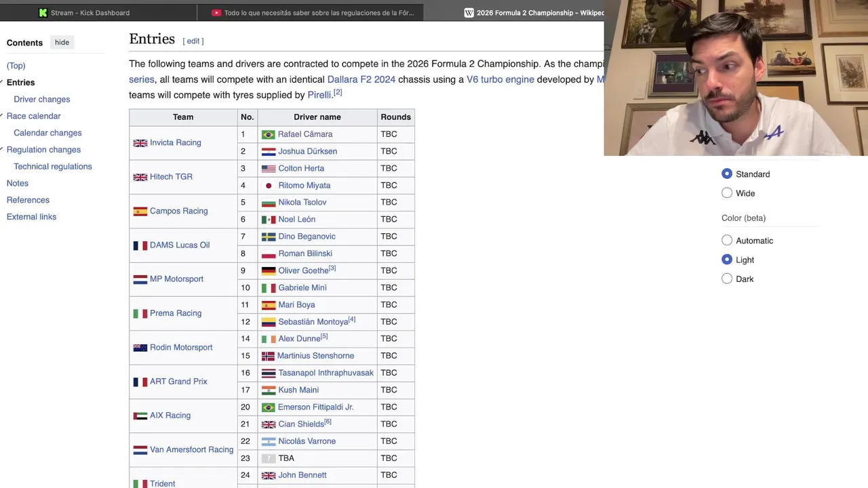Click the New Zealand flag beside Rodin Motorsport

click(x=140, y=348)
